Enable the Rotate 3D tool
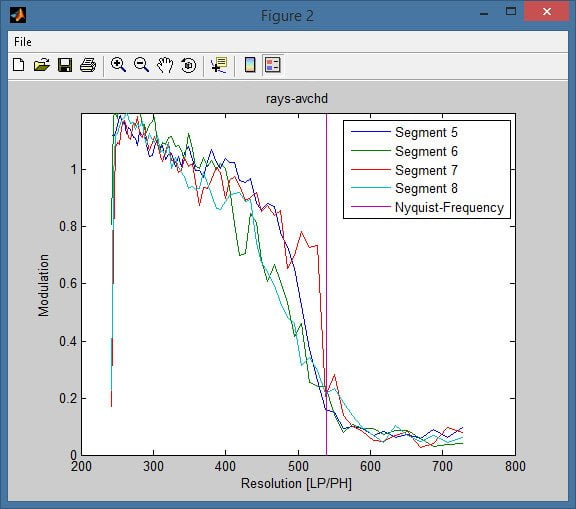 point(188,65)
